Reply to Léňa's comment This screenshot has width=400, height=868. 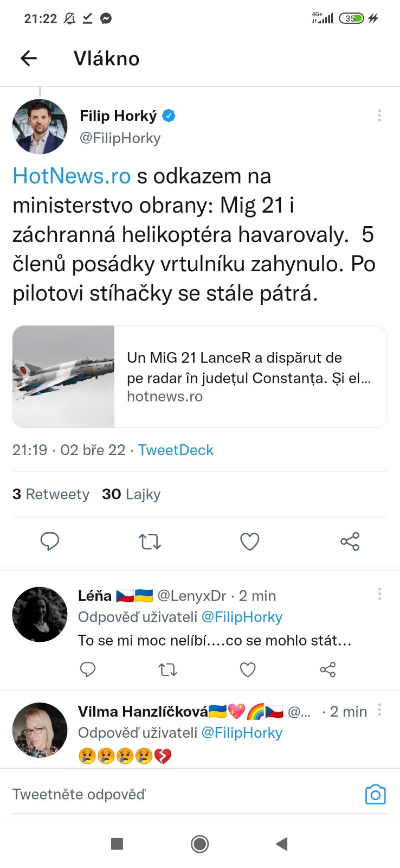(x=87, y=670)
